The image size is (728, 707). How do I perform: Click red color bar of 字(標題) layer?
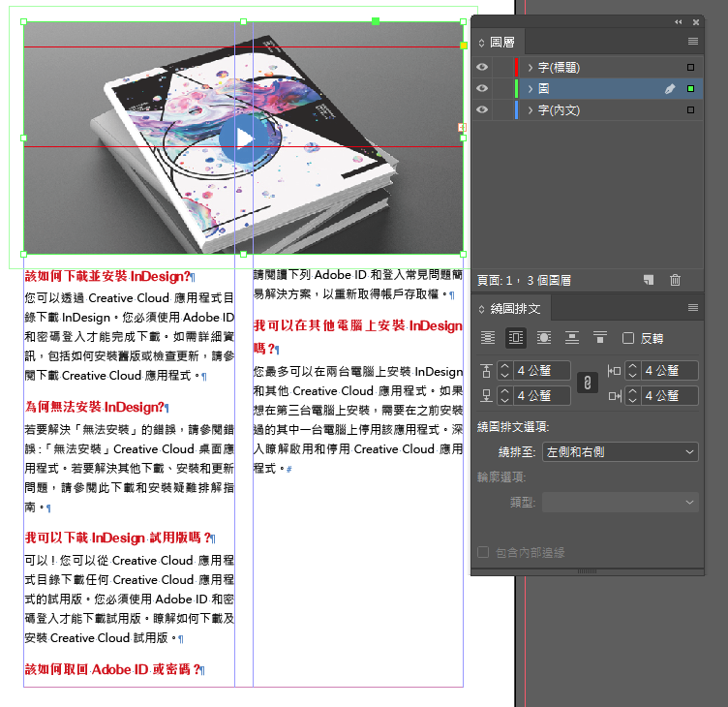516,68
